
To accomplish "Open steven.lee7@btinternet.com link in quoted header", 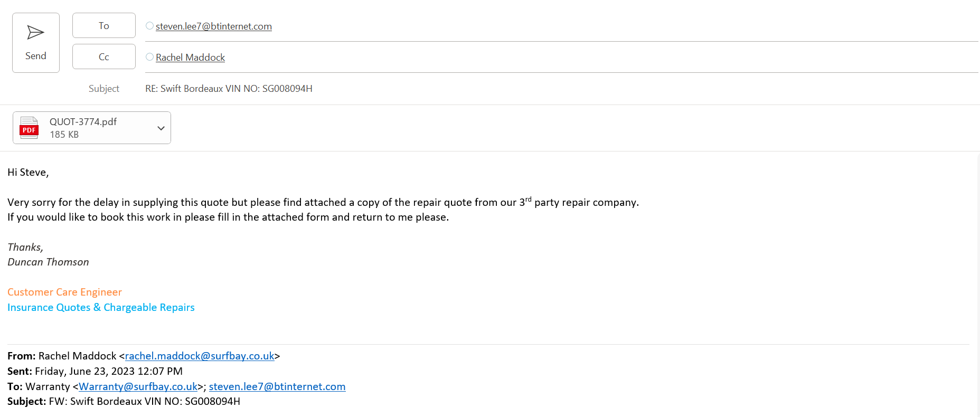I will pos(277,387).
